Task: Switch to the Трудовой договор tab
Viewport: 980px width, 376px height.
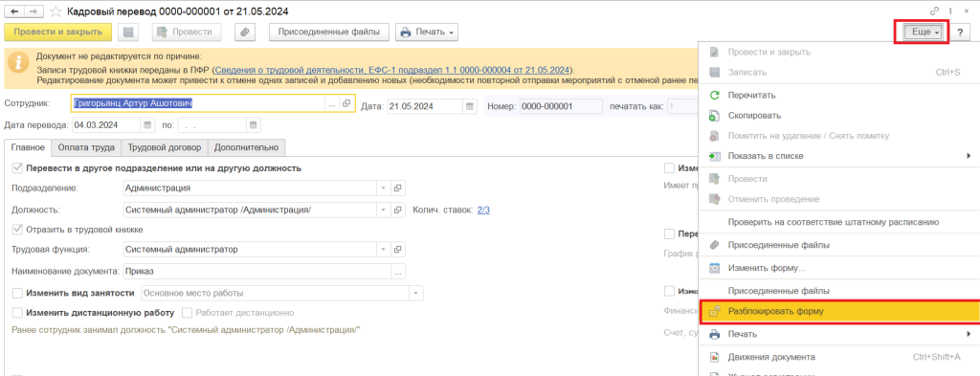Action: coord(165,148)
